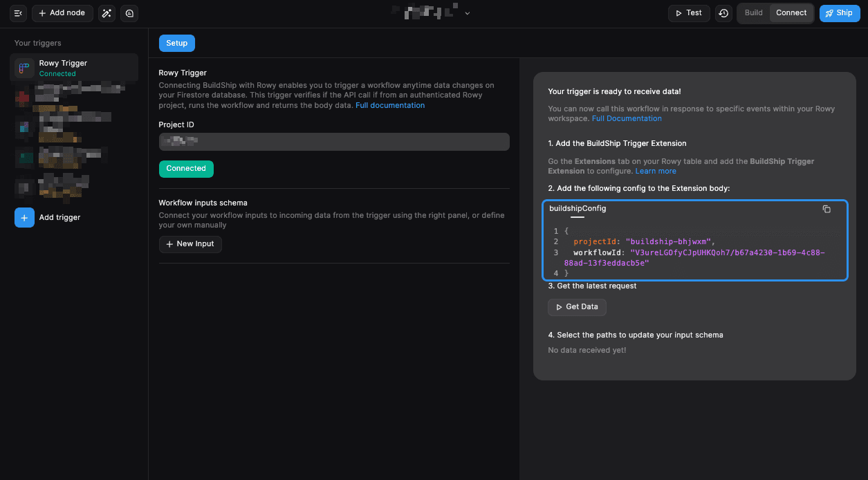Click the green Connected button
The height and width of the screenshot is (480, 868).
tap(186, 169)
